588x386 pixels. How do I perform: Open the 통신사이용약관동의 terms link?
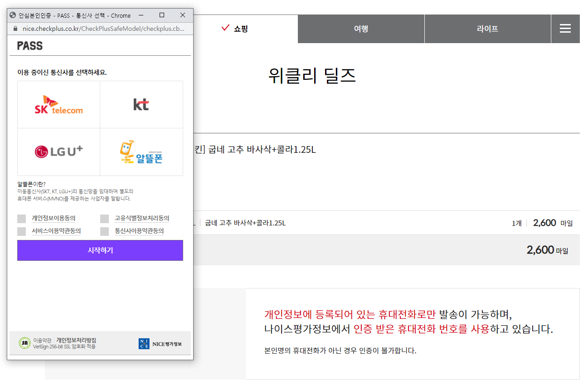coord(139,231)
